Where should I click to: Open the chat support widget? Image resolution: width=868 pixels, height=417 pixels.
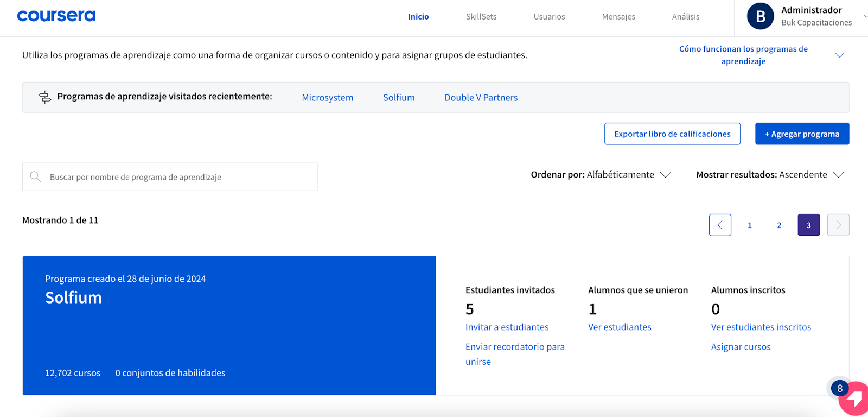853,399
